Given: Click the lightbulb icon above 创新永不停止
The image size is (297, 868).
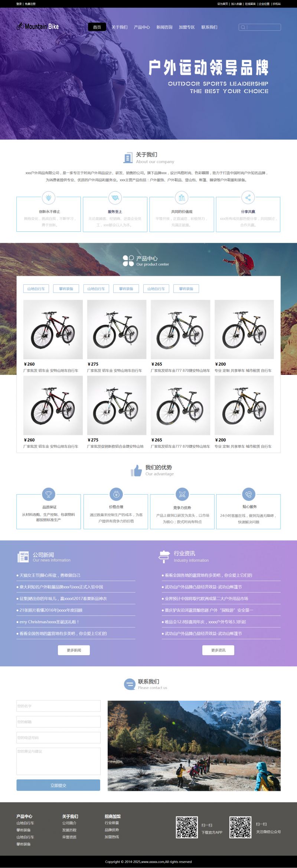Looking at the screenshot, I should [x=49, y=198].
